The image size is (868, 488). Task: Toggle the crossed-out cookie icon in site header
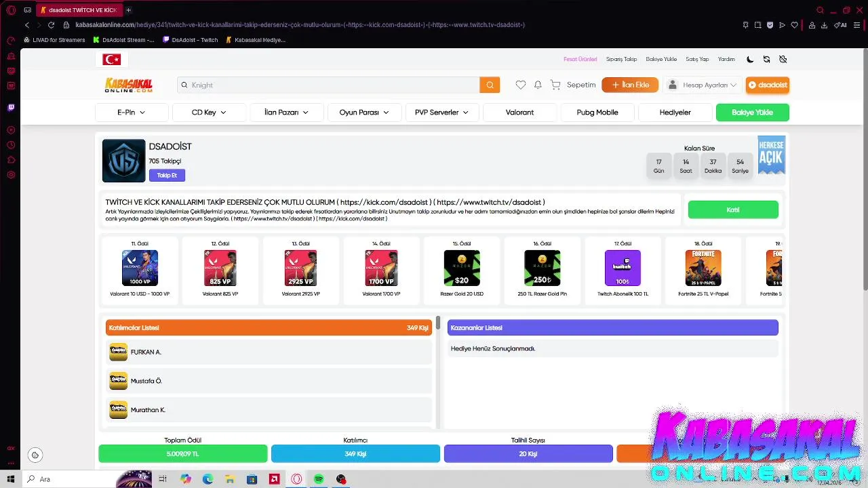click(x=783, y=59)
